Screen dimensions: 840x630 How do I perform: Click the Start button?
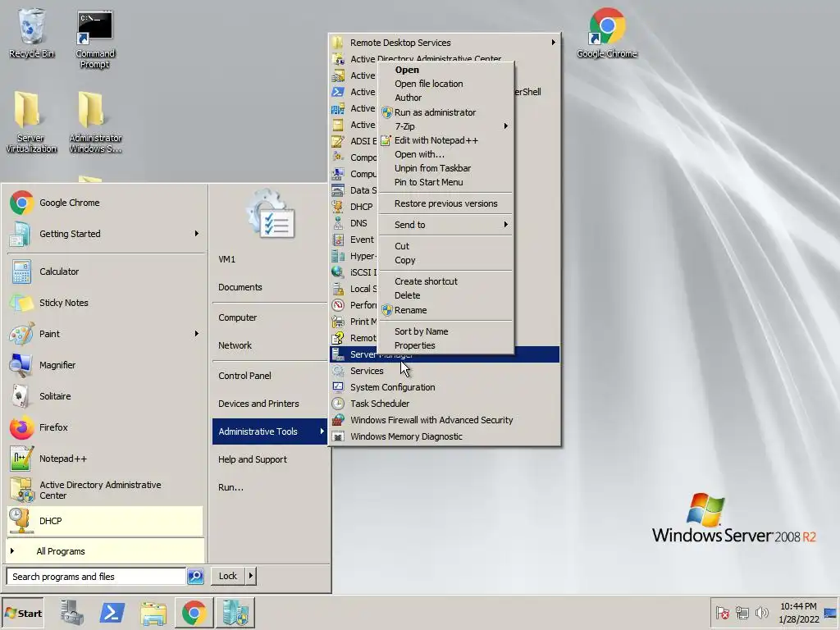pos(22,613)
